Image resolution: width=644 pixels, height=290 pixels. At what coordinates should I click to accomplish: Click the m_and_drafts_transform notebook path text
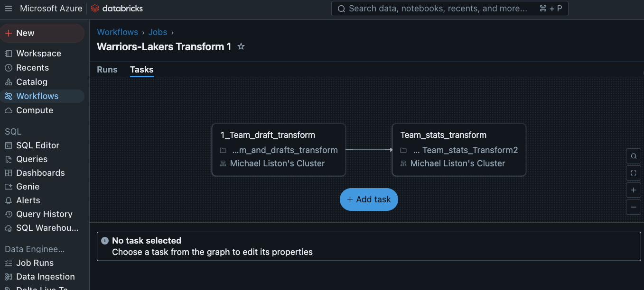coord(285,150)
